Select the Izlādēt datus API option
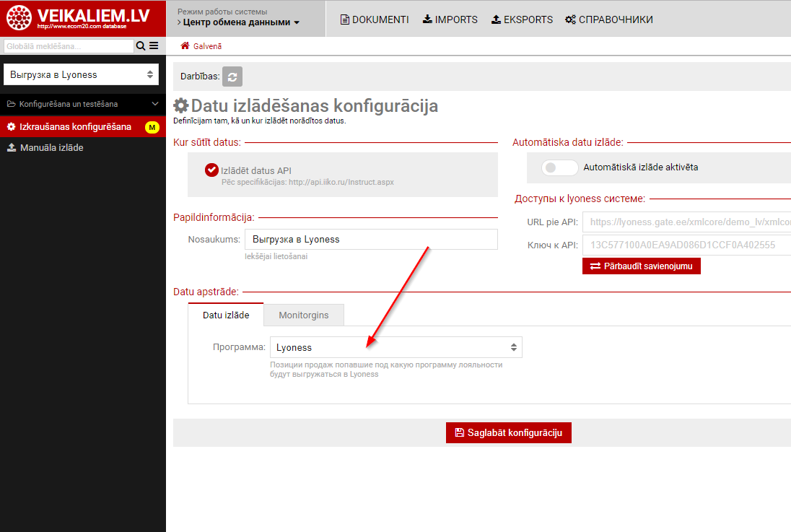This screenshot has width=791, height=532. [x=211, y=170]
